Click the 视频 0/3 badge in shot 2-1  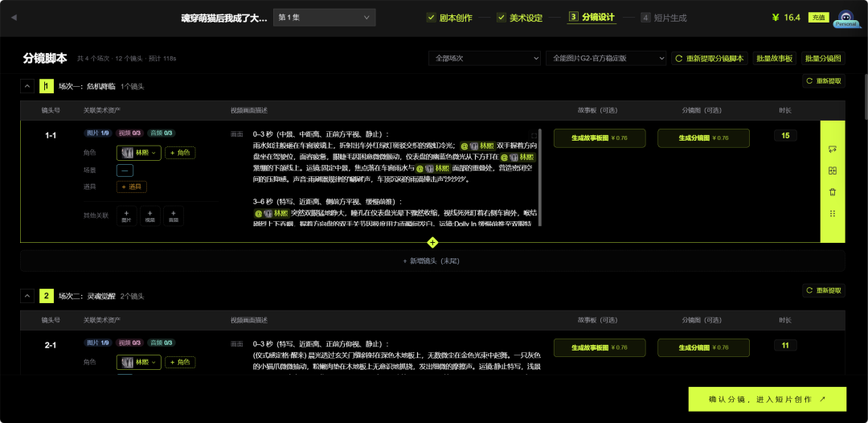(130, 343)
